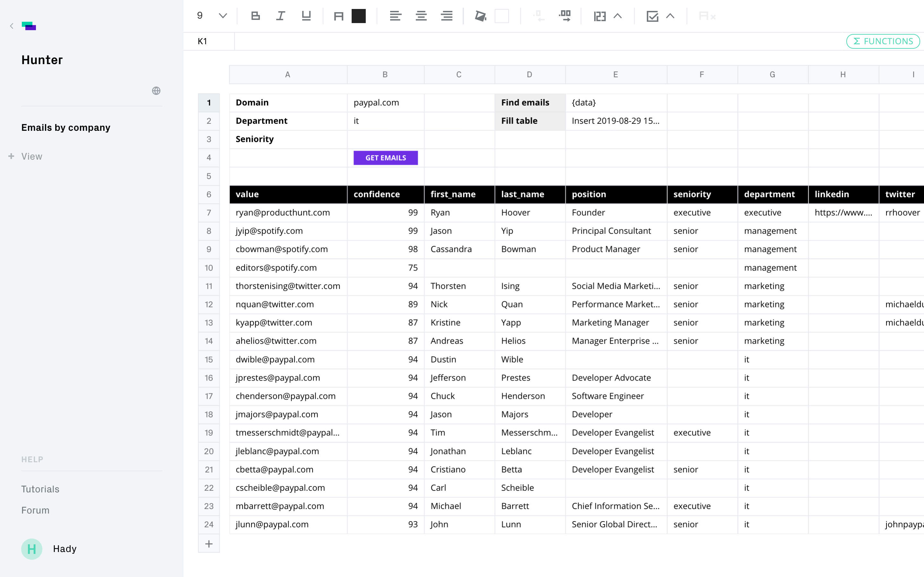This screenshot has width=924, height=577.
Task: Expand number format options chevron
Action: (618, 16)
